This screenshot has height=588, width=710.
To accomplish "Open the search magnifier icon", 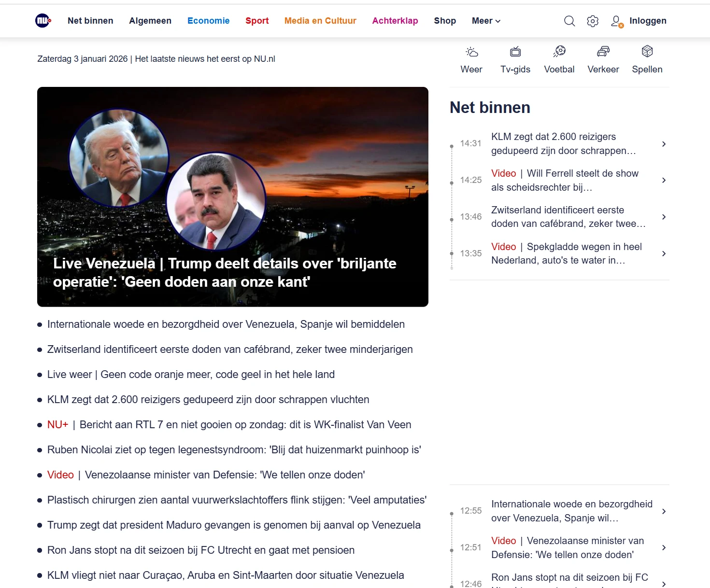I will point(569,21).
